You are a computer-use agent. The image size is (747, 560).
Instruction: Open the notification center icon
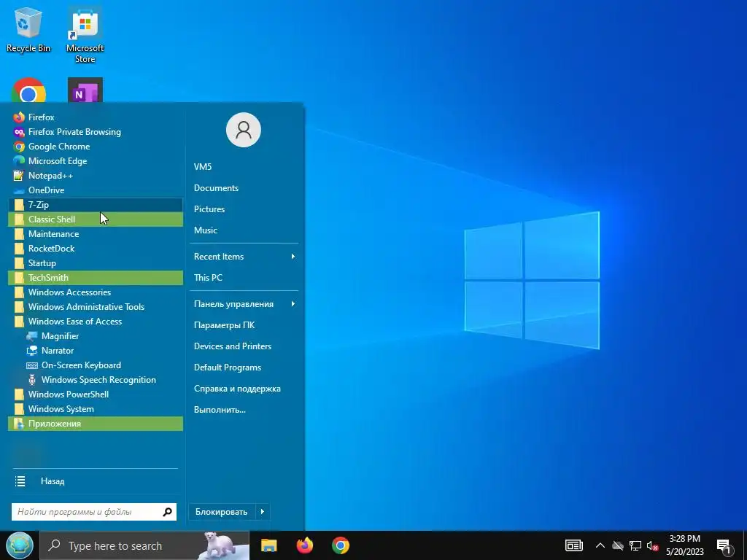724,546
